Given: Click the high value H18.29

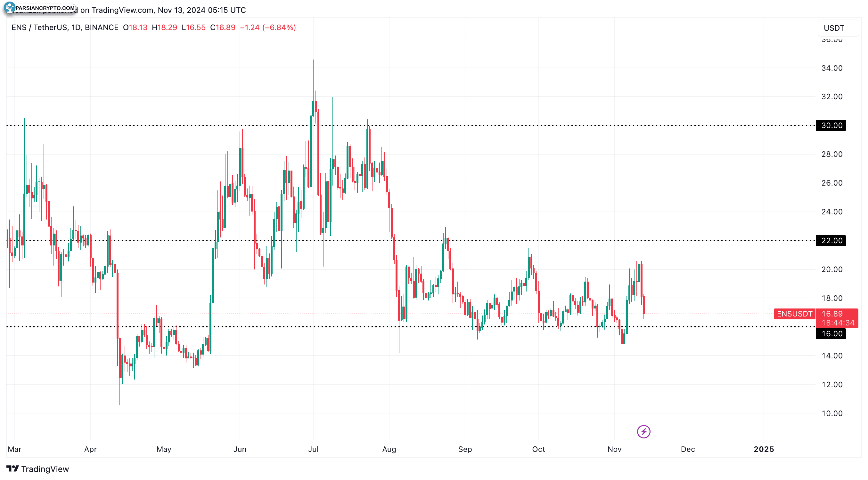Looking at the screenshot, I should point(164,27).
